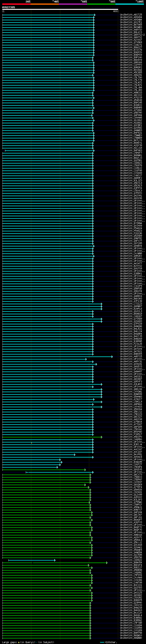Select the UniRef100_Q7S5D9 label
The height and width of the screenshot is (644, 146).
[131, 319]
